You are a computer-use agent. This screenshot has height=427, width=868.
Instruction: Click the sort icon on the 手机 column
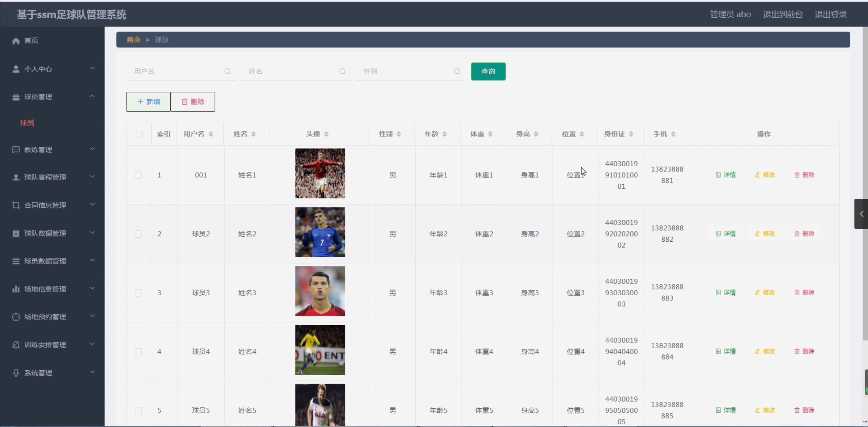click(x=673, y=134)
